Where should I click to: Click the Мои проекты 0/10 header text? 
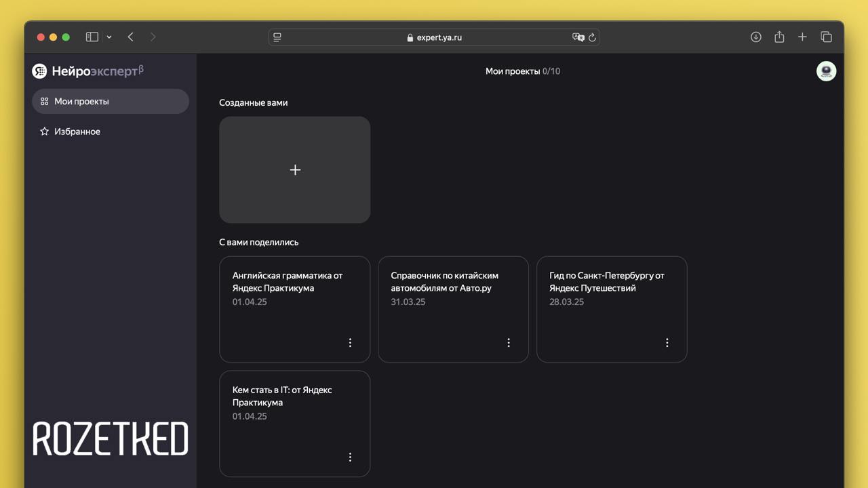[523, 71]
